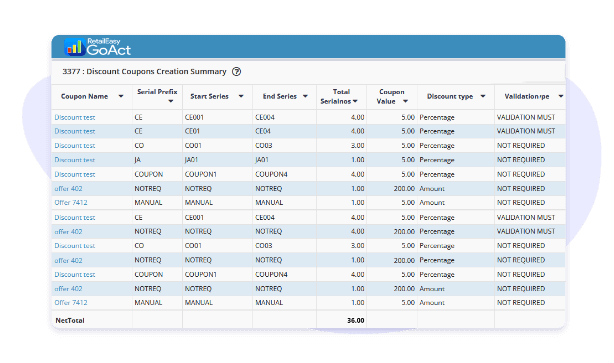The height and width of the screenshot is (363, 614).
Task: Open the Start Series column filter arrow
Action: [241, 96]
